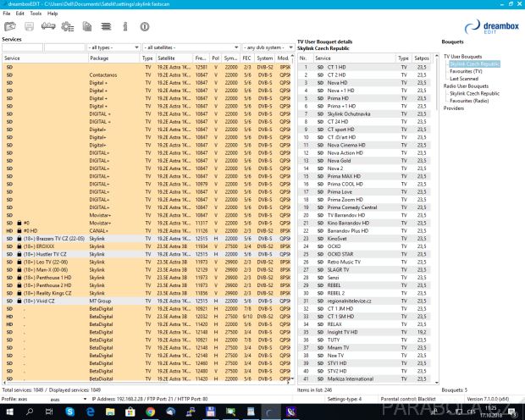The image size is (525, 420).
Task: Click lock icon on Vivid CZ row
Action: coord(19,301)
